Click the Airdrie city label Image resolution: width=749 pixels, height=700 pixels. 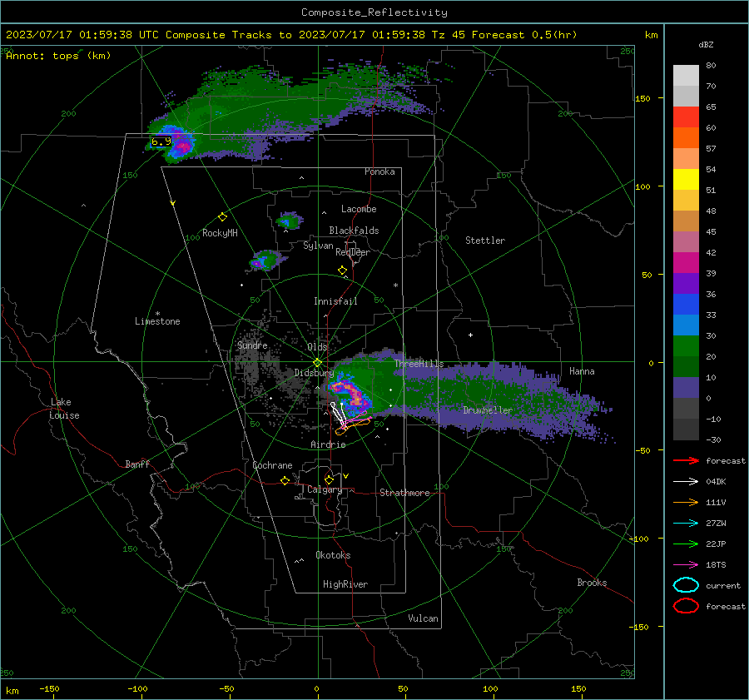pyautogui.click(x=328, y=444)
